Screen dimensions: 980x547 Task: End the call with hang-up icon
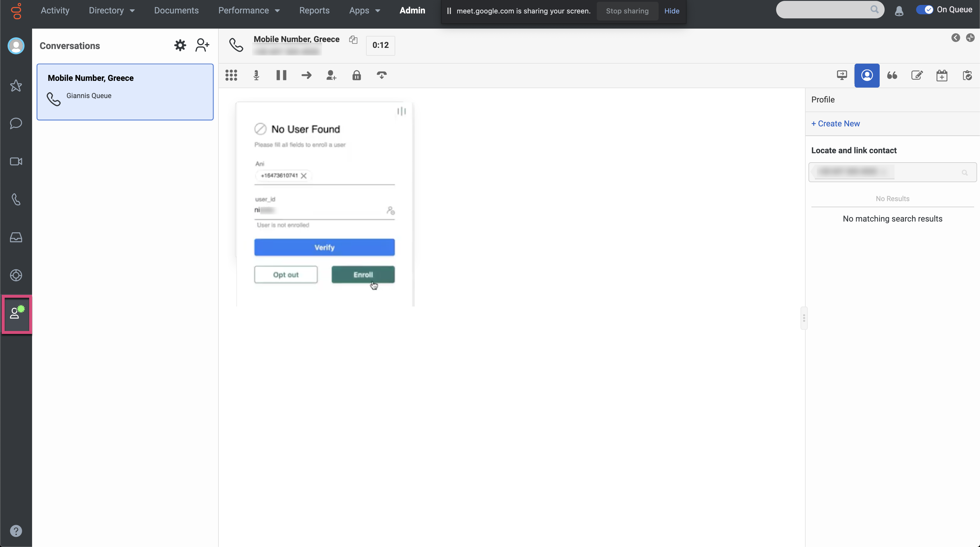tap(381, 75)
